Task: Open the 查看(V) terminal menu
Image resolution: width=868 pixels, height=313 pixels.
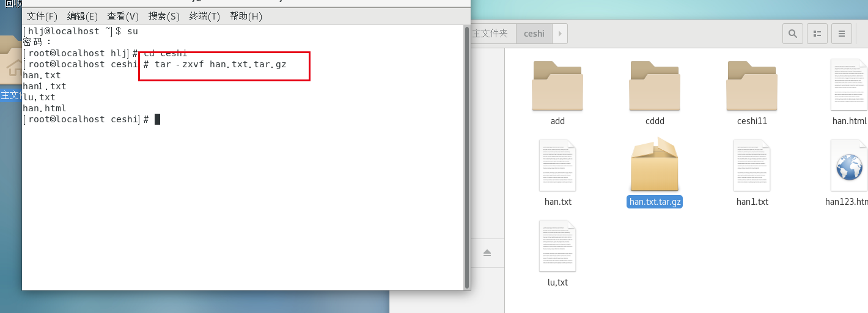Action: [x=123, y=16]
